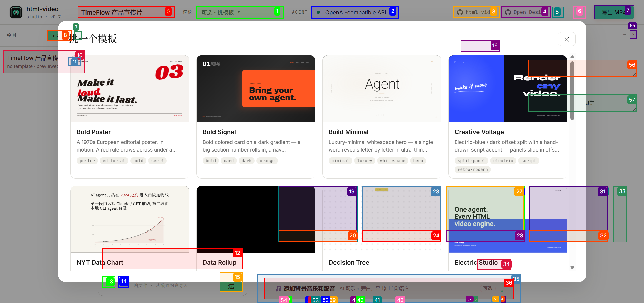Click the template list scrollbar thumb
Screen dimensions: 644x303
click(572, 91)
